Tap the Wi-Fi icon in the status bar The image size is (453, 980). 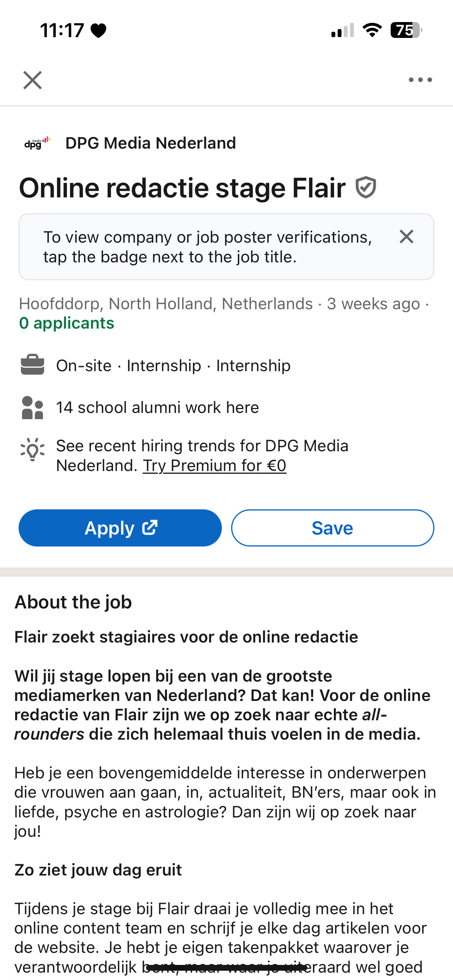372,30
